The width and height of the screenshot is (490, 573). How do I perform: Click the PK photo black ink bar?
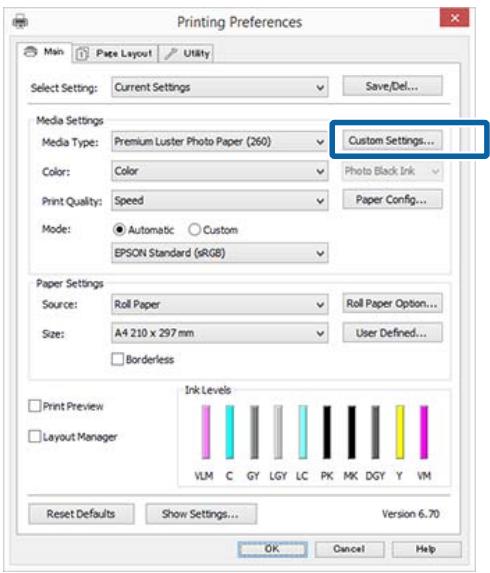pos(327,432)
